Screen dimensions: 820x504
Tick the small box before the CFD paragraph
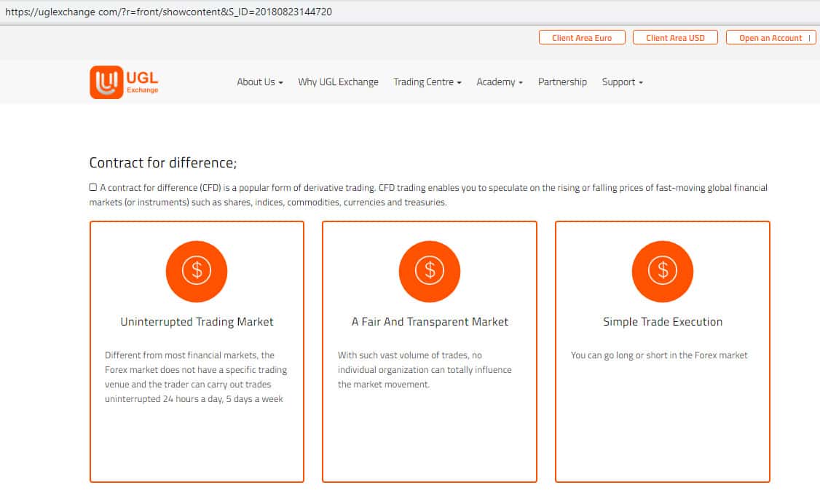click(x=93, y=188)
